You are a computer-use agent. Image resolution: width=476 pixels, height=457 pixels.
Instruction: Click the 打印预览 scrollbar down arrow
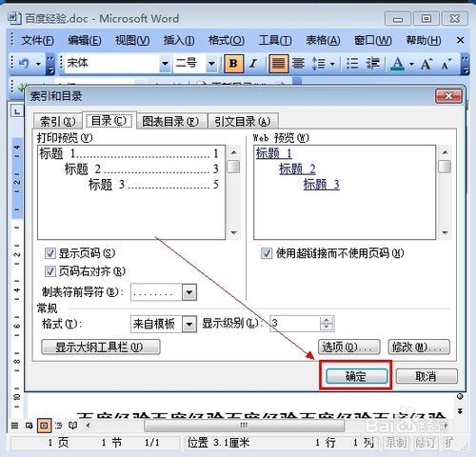click(234, 232)
